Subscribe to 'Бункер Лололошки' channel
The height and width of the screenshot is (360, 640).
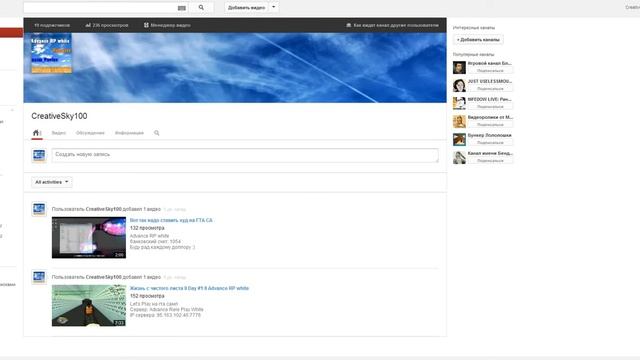490,143
